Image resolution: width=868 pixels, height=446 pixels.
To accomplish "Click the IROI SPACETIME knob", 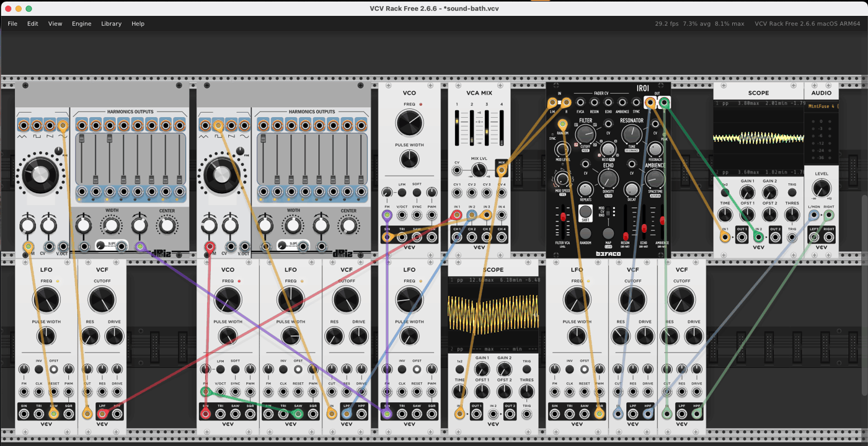I will pos(655,180).
